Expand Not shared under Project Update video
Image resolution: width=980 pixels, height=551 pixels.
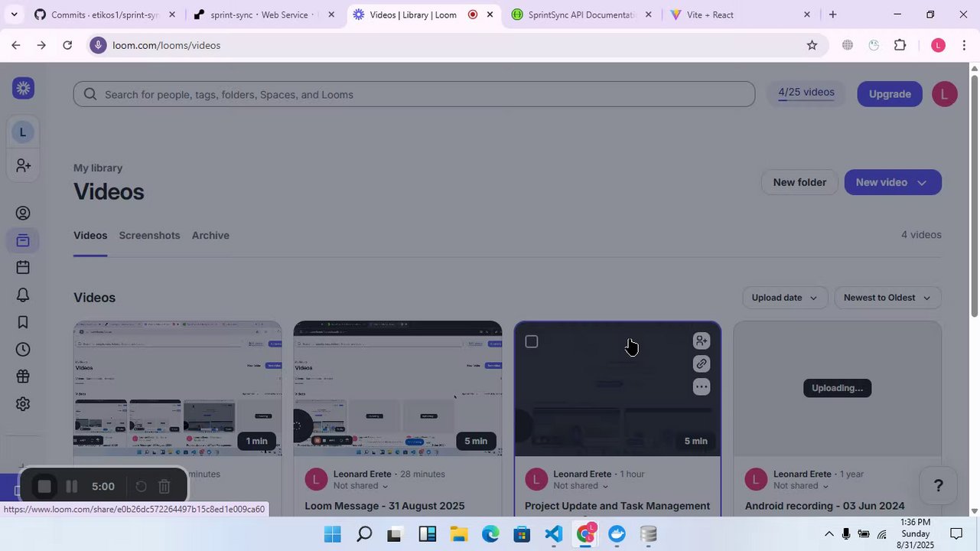point(580,486)
